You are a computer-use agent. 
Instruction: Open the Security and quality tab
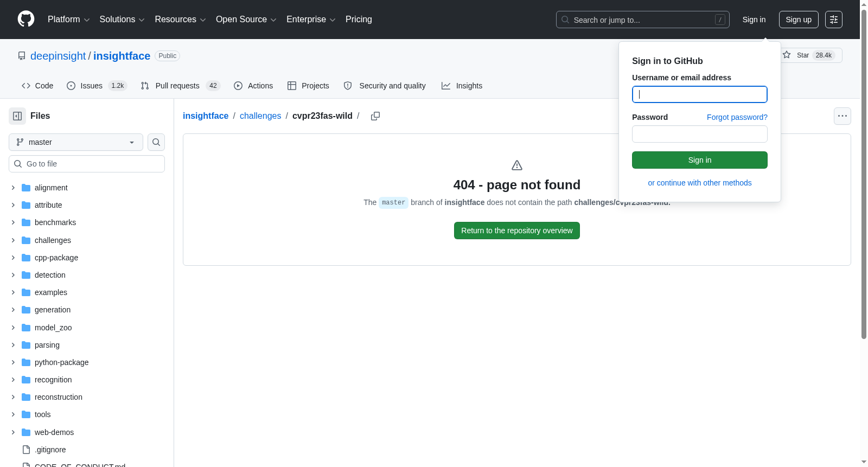(385, 86)
